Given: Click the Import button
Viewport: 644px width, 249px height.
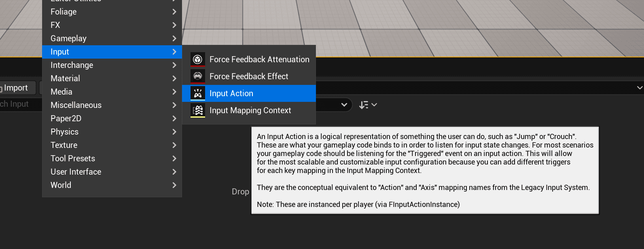Looking at the screenshot, I should tap(16, 88).
